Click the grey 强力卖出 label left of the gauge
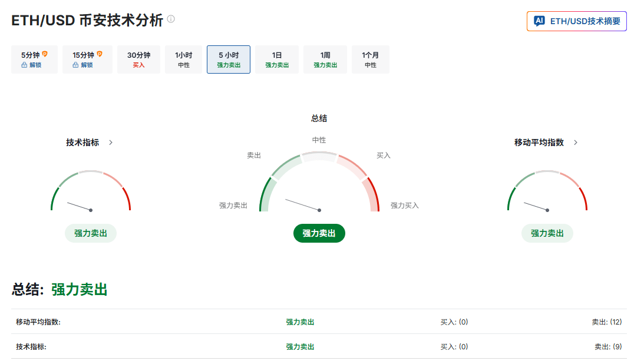The width and height of the screenshot is (644, 364). click(233, 206)
